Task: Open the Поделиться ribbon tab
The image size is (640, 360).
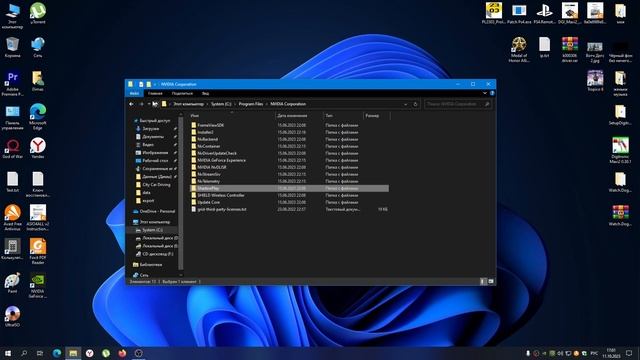Action: pos(182,93)
